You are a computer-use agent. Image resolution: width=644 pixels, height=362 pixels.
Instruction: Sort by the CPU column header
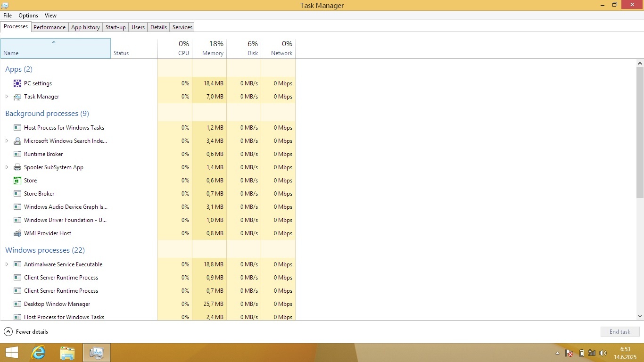(175, 49)
